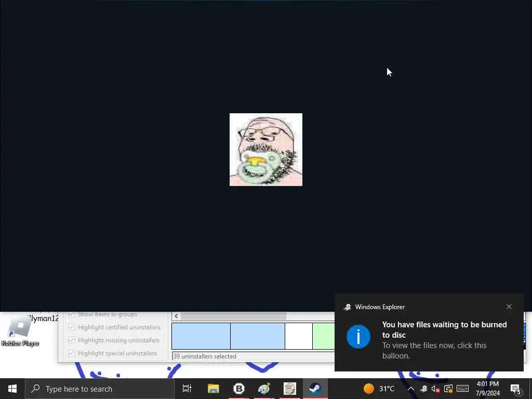Image resolution: width=532 pixels, height=399 pixels.
Task: Click the taskbar search box
Action: click(x=100, y=389)
